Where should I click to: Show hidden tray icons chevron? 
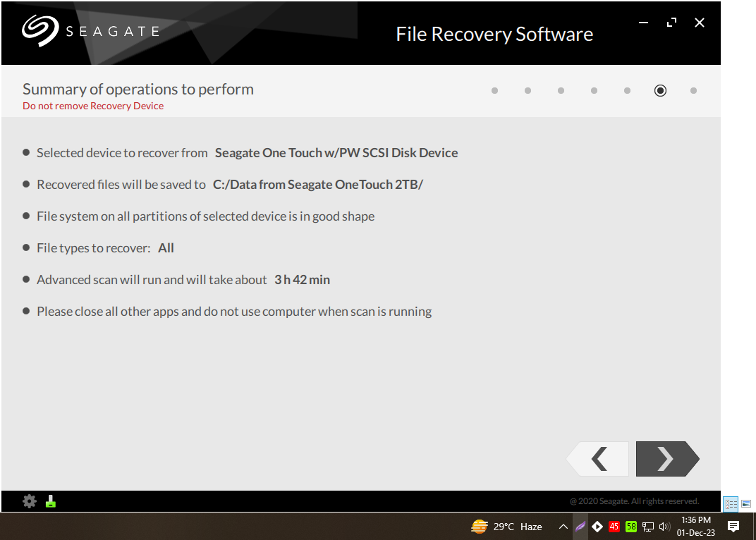pyautogui.click(x=563, y=527)
